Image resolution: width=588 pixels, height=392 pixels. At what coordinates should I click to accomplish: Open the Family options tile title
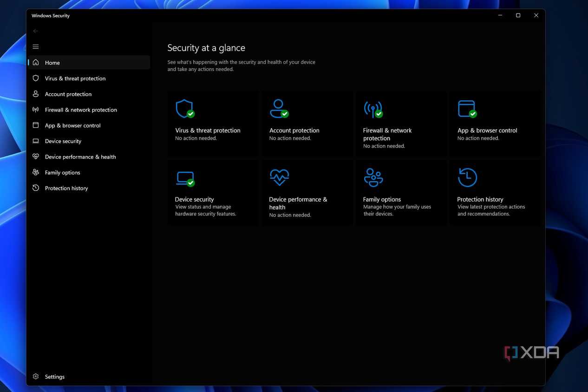[382, 199]
